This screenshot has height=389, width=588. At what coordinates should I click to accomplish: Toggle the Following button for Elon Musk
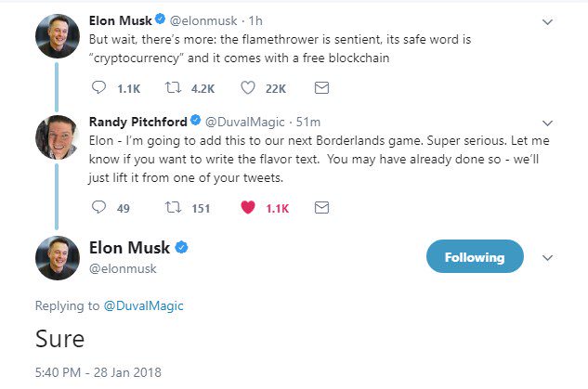[474, 257]
